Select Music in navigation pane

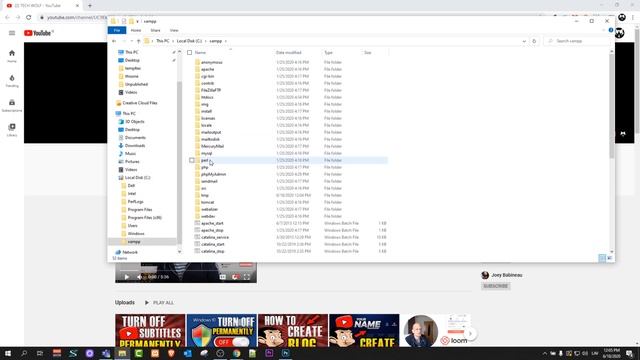(x=130, y=154)
